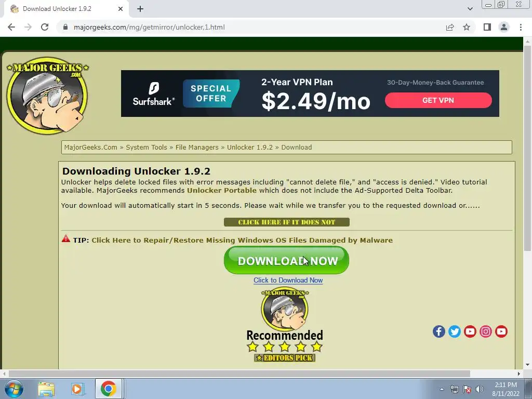Open the Unlocker Portable link
The width and height of the screenshot is (532, 399).
click(x=222, y=190)
